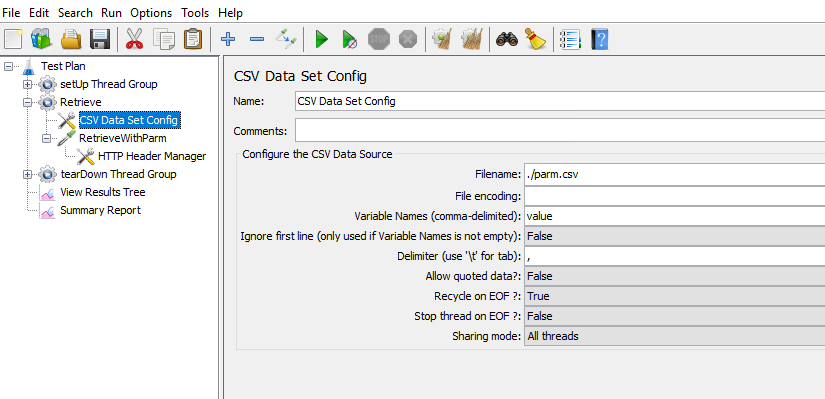Click the grey Stop icon

coord(379,39)
